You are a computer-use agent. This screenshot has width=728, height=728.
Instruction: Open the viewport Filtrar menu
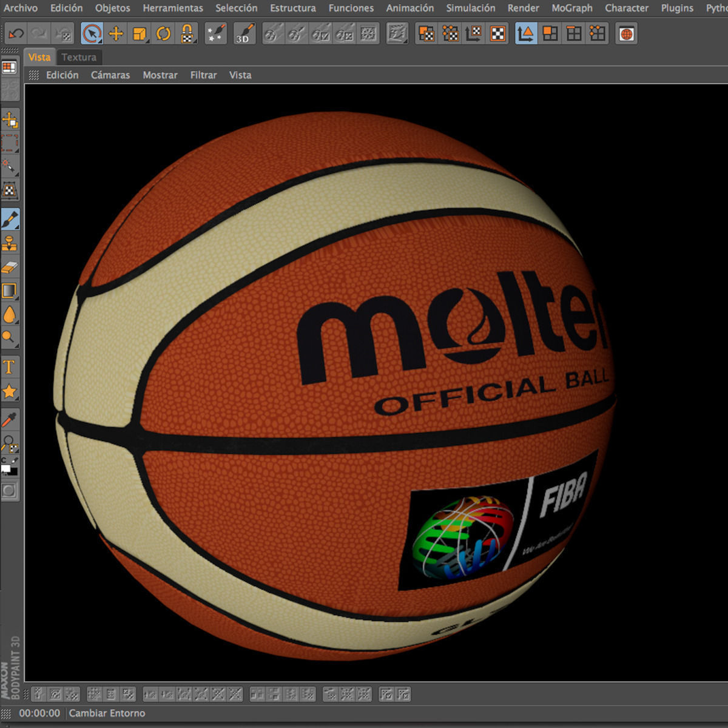(x=203, y=75)
